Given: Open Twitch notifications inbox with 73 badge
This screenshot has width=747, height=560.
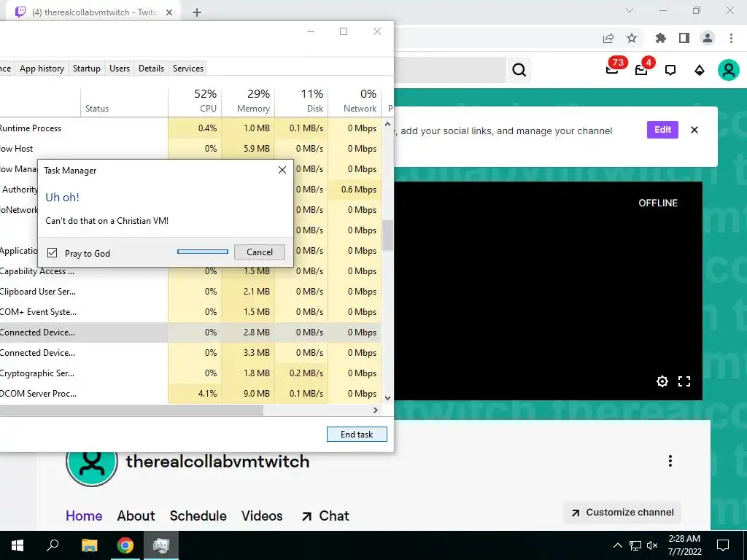Looking at the screenshot, I should [x=613, y=69].
